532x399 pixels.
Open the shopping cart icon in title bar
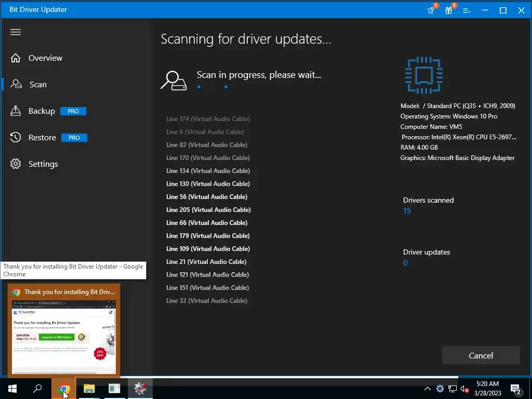click(x=431, y=10)
